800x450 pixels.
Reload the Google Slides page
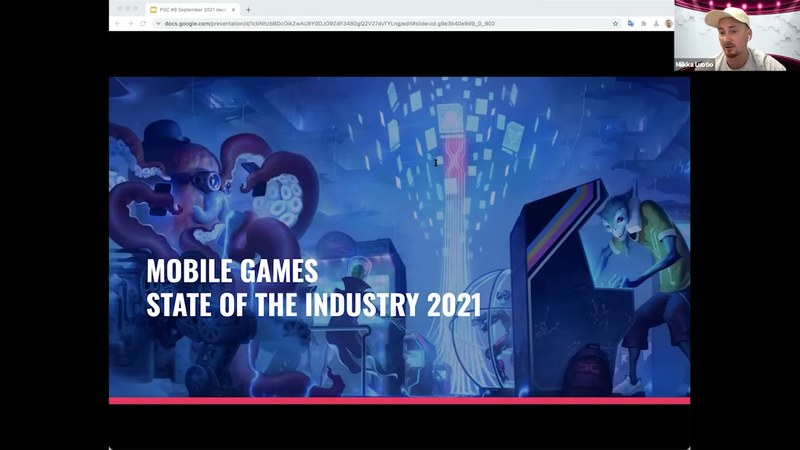[143, 23]
